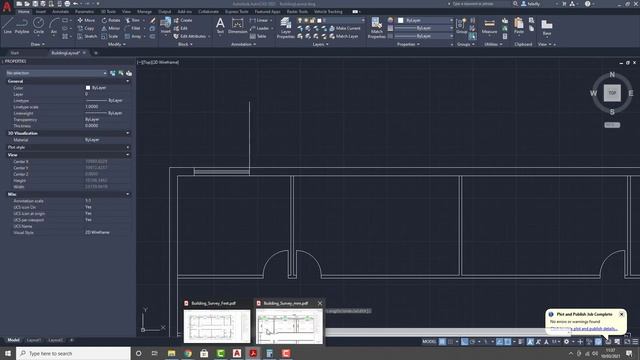Click Edit Attributes button
This screenshot has height=360, width=640.
191,36
